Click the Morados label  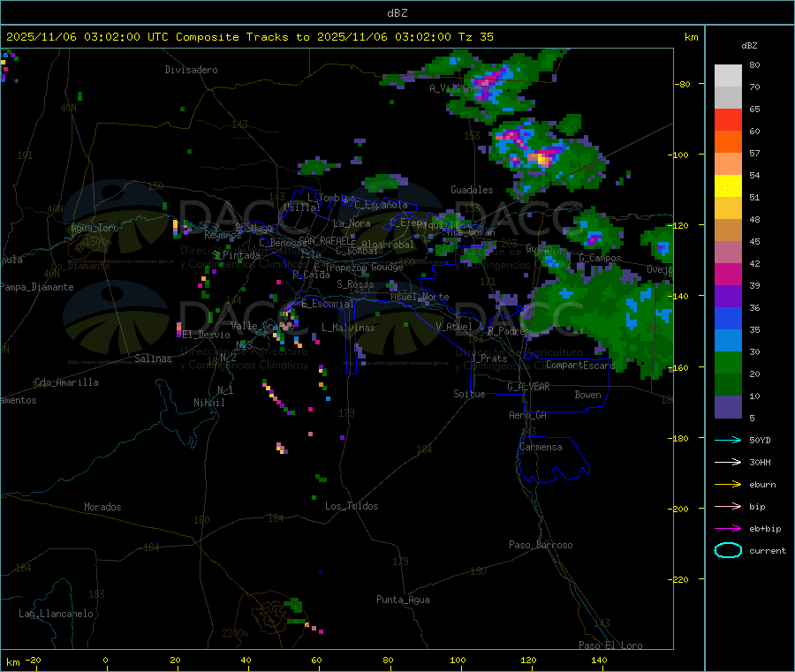click(102, 507)
